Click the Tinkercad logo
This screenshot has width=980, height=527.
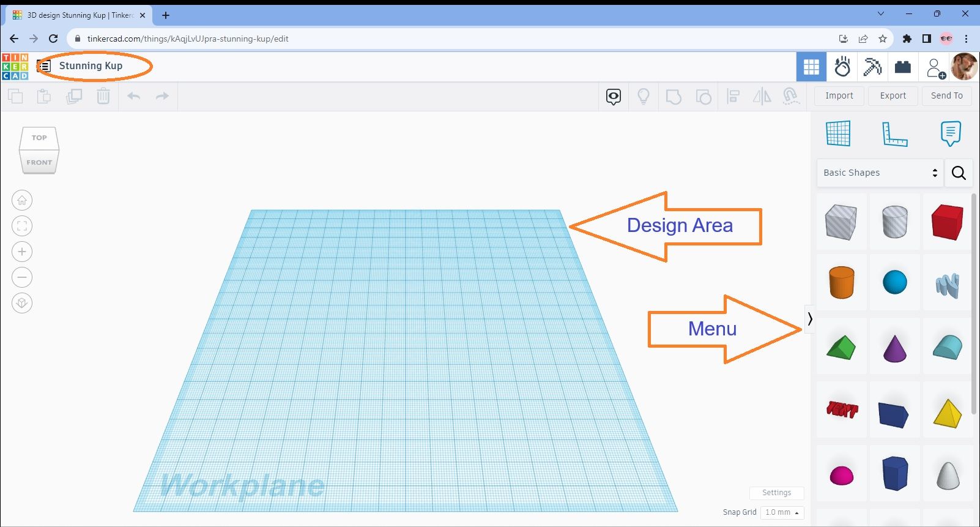pyautogui.click(x=15, y=66)
